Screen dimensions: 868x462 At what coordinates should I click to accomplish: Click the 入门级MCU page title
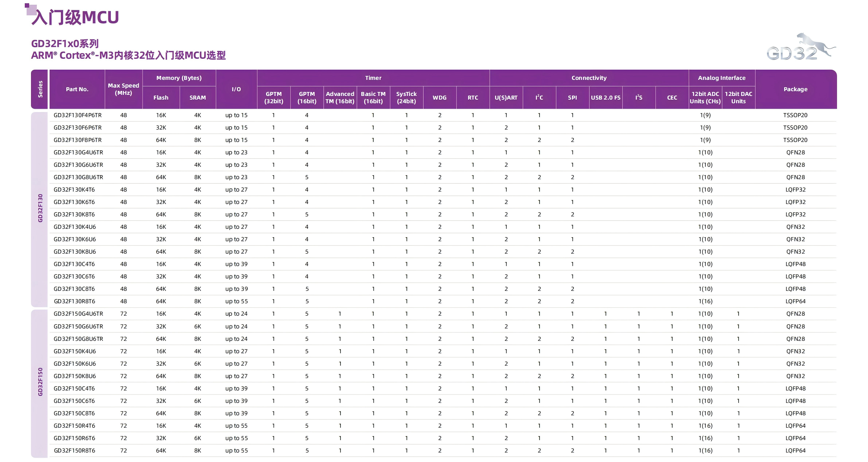(75, 17)
